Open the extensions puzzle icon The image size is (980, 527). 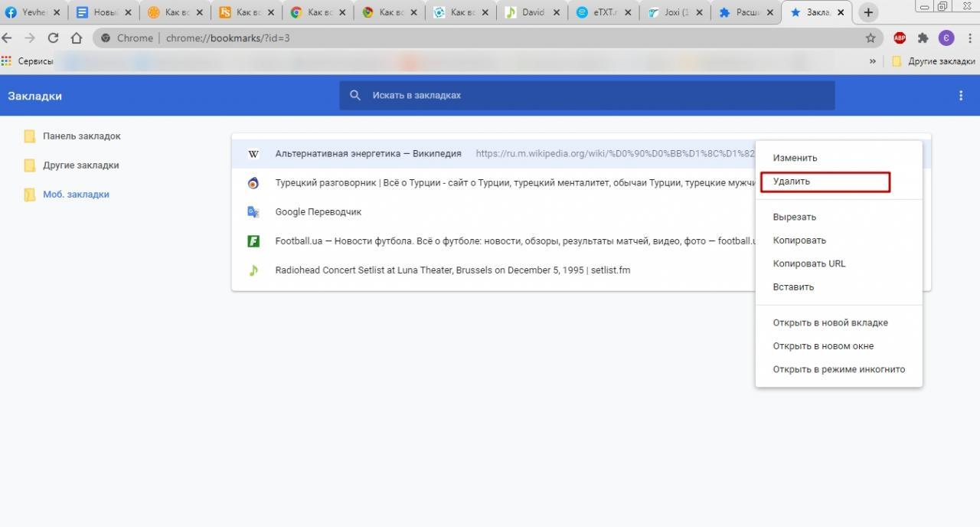(923, 38)
